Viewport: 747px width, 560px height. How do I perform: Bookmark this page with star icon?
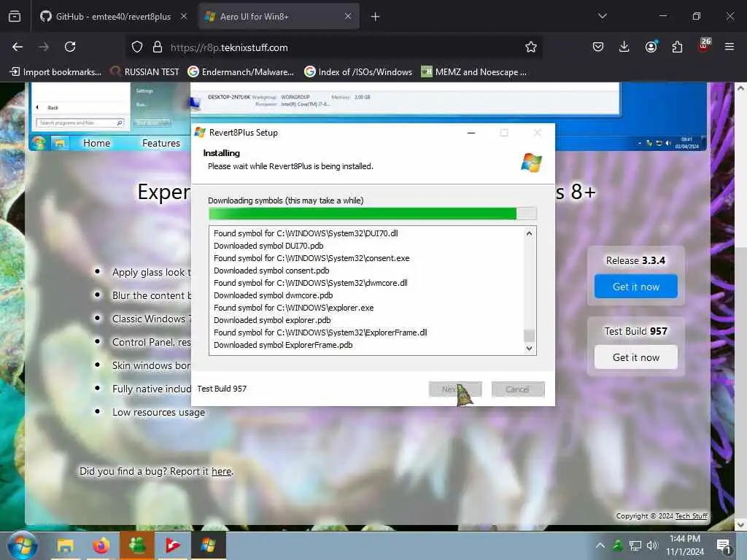click(x=531, y=47)
